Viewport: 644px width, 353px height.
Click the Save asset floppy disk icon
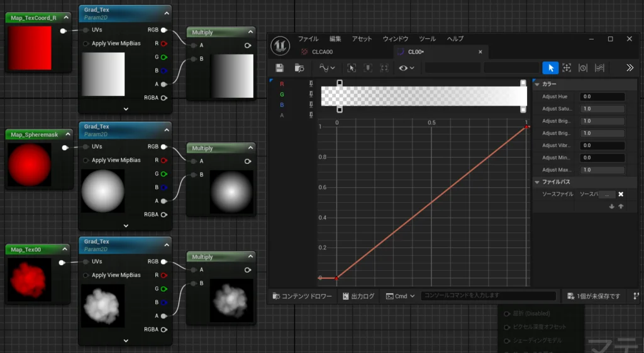coord(280,68)
